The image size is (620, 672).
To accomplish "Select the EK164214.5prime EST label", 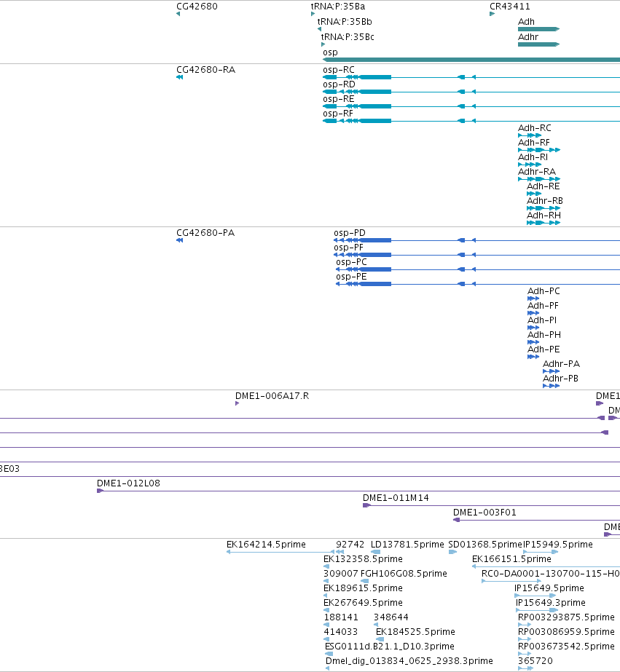I will (266, 545).
